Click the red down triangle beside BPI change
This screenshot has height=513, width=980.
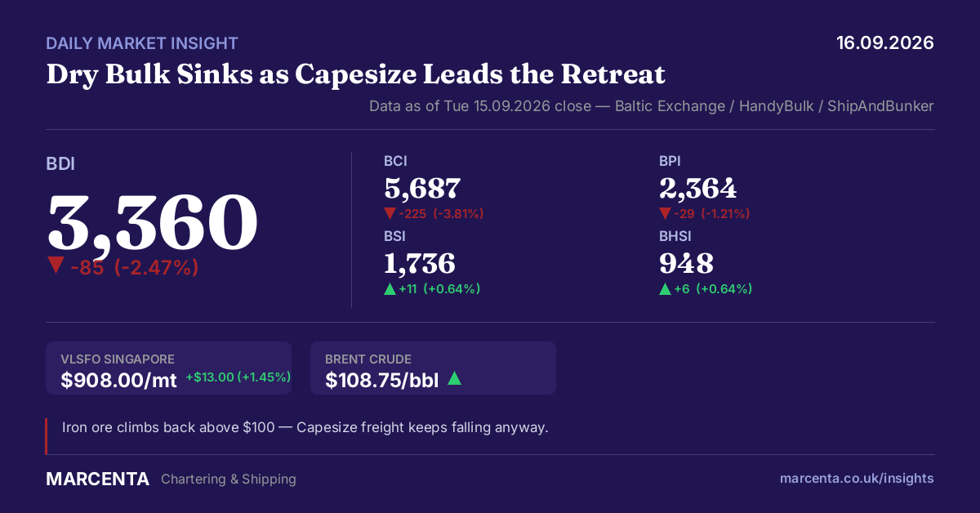(x=666, y=214)
